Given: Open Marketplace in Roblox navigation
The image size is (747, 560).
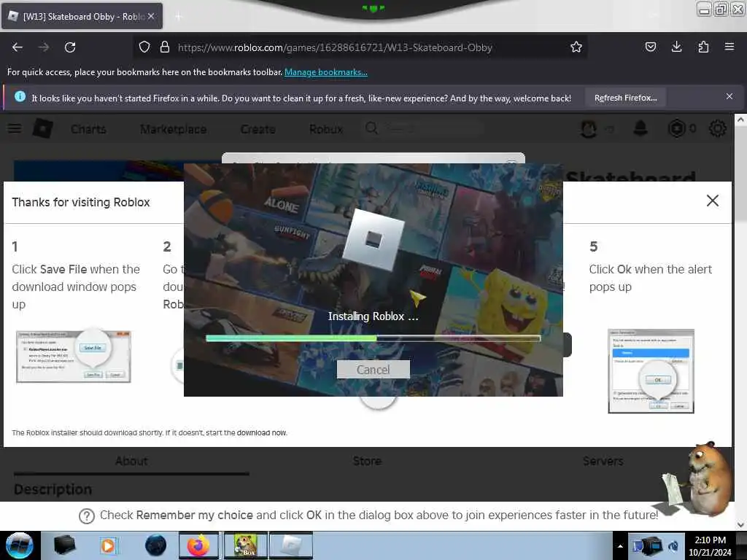Looking at the screenshot, I should point(173,129).
